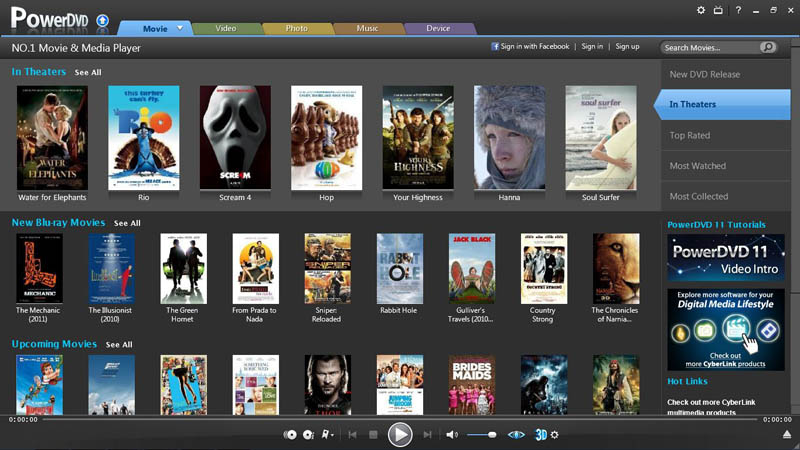The image size is (800, 450).
Task: Start playback with the Play button
Action: click(x=400, y=435)
